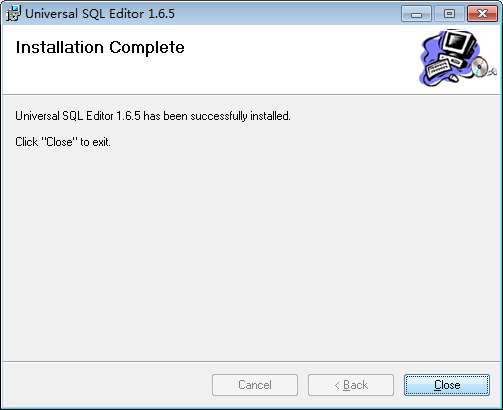
Task: Click the successfully installed message text
Action: coord(153,116)
